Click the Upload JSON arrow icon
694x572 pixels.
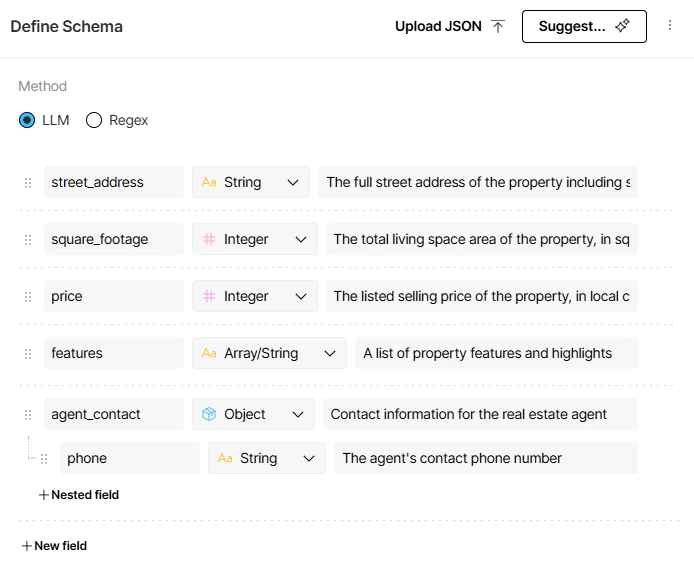pyautogui.click(x=498, y=27)
